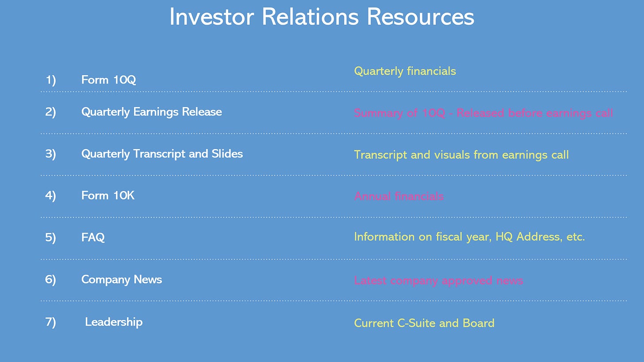
Task: Choose the Form 10K item
Action: click(107, 195)
